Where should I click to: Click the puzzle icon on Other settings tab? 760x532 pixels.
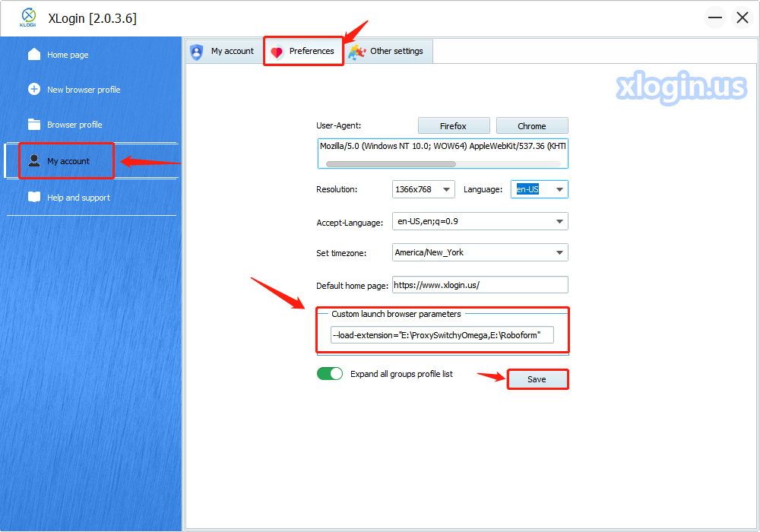[357, 52]
